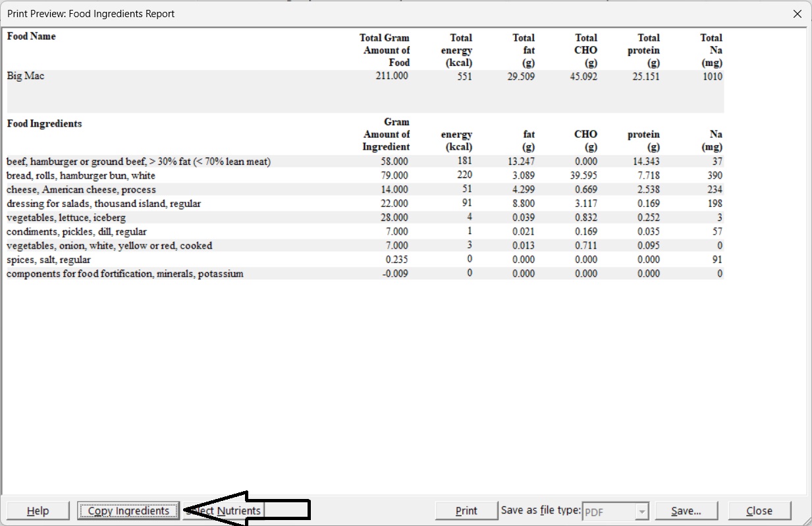Select the pickles, dill, regular row
Image resolution: width=812 pixels, height=526 pixels.
76,231
